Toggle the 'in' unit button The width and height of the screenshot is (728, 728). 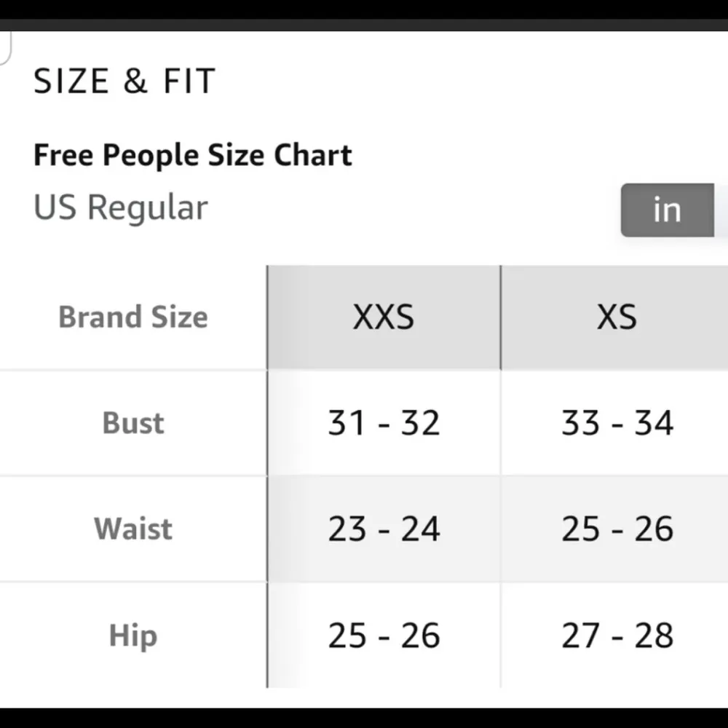[x=667, y=210]
